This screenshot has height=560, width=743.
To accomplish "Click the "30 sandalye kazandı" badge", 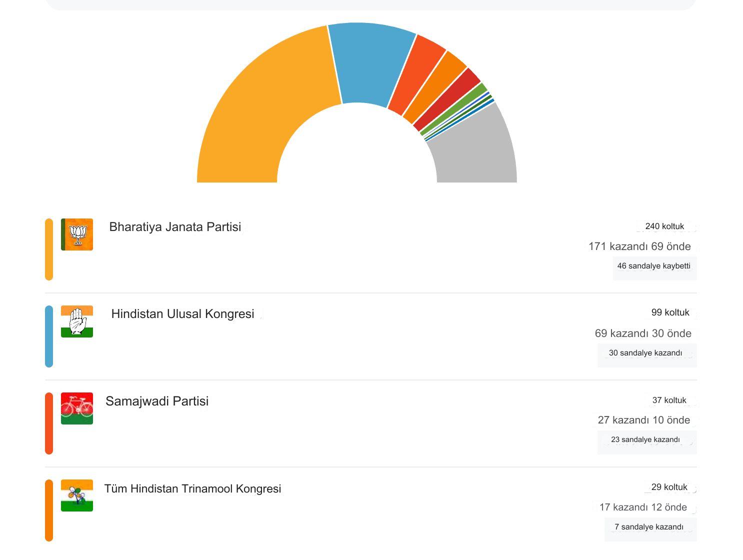I will tap(645, 353).
